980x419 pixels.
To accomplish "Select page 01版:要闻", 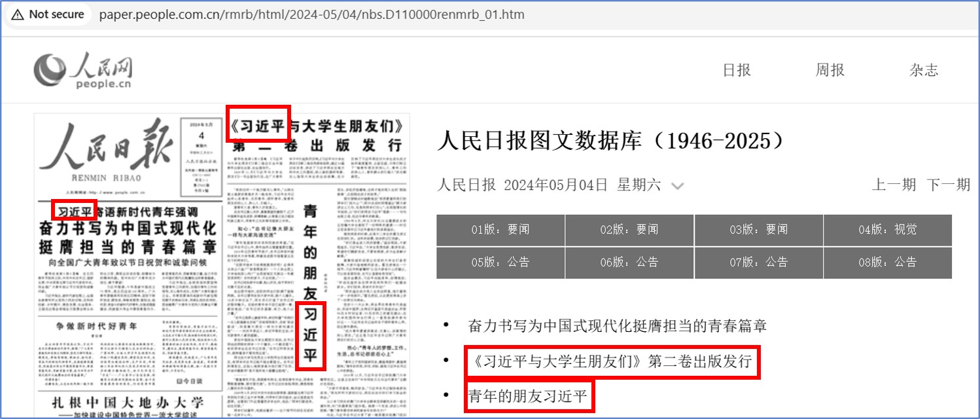I will [500, 230].
